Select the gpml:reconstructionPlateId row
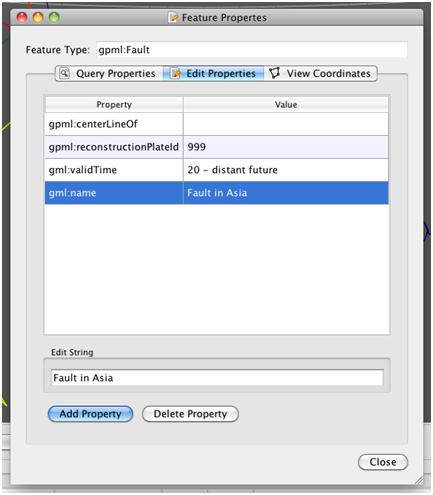 tap(217, 147)
